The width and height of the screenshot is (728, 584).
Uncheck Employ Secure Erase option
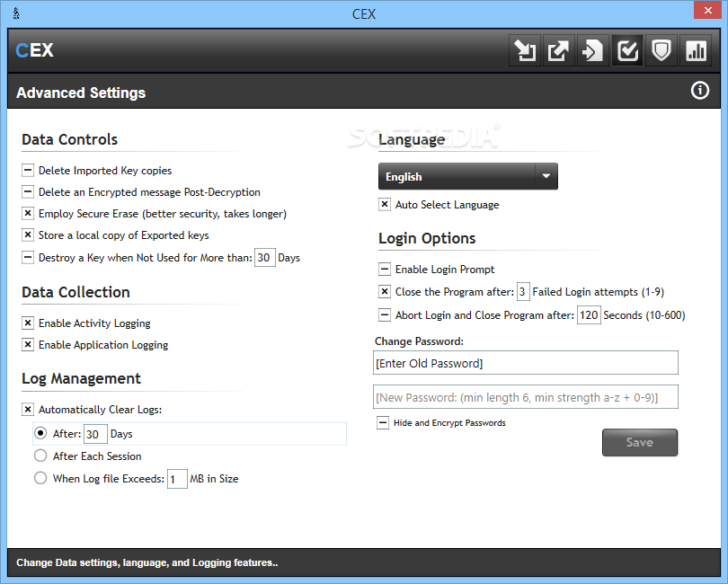28,214
